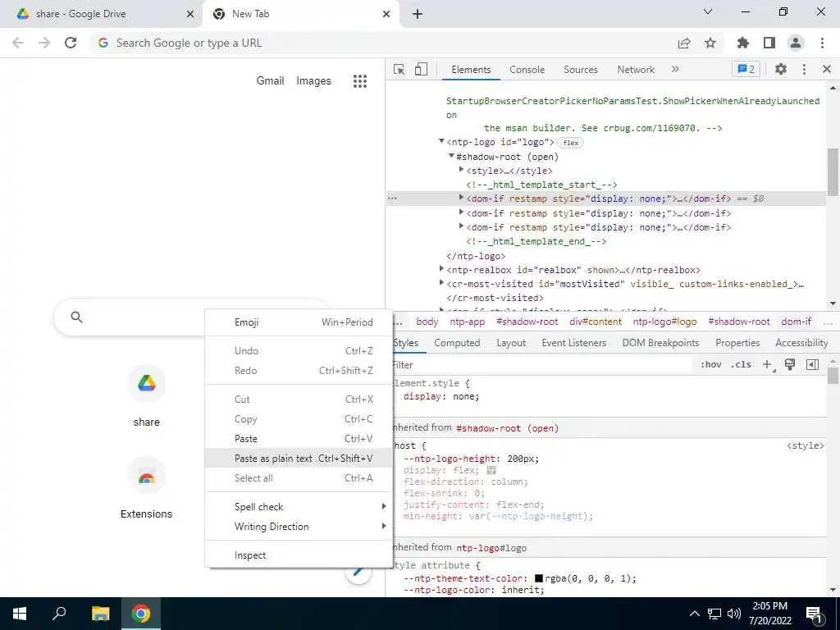Select the inspect element picker icon
The height and width of the screenshot is (630, 840).
(399, 70)
